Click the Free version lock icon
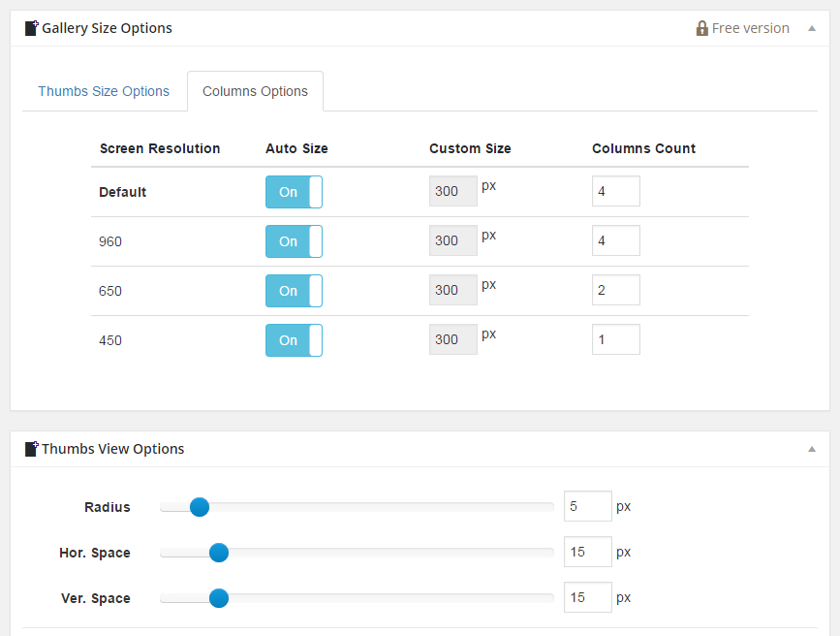This screenshot has width=840, height=636. (701, 28)
